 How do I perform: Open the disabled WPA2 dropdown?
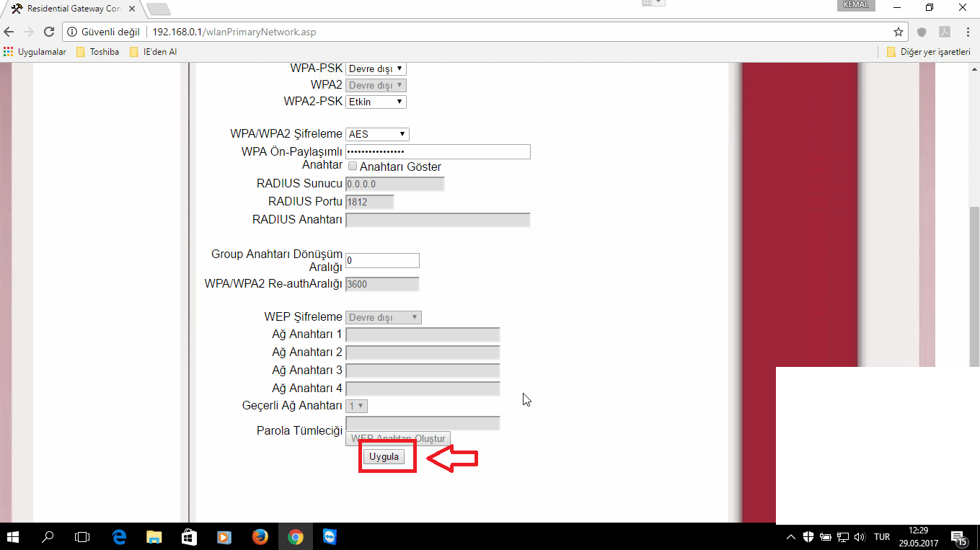(376, 85)
